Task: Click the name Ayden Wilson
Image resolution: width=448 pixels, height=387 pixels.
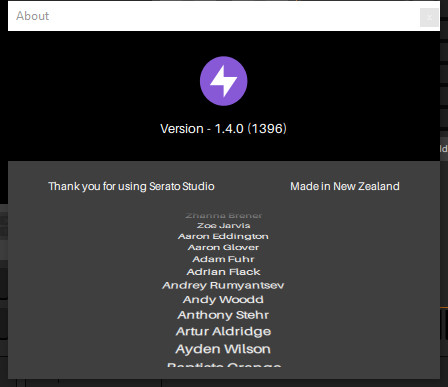Action: (x=223, y=349)
